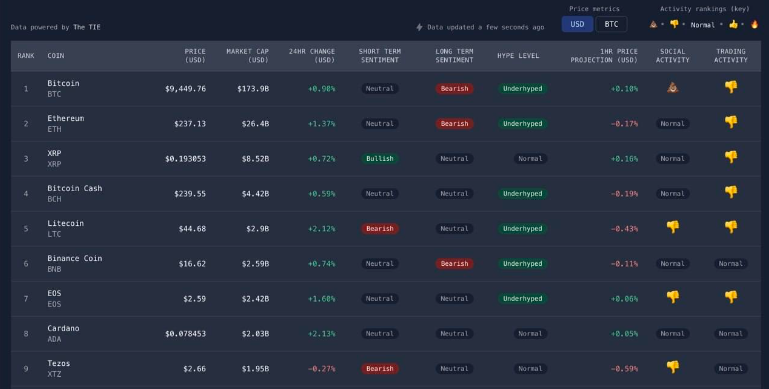Click Bitcoin's Bearish long term sentiment badge

click(x=454, y=88)
